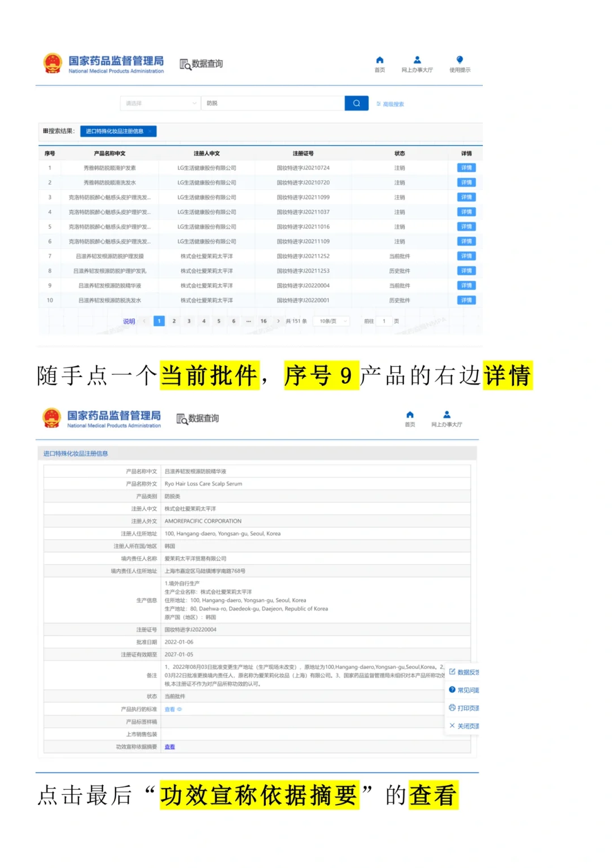Select page 1 in pagination
The height and width of the screenshot is (868, 612).
(159, 321)
